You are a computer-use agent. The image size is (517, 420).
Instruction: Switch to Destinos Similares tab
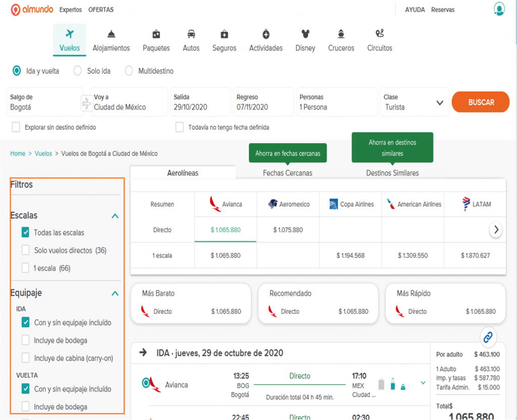point(392,173)
